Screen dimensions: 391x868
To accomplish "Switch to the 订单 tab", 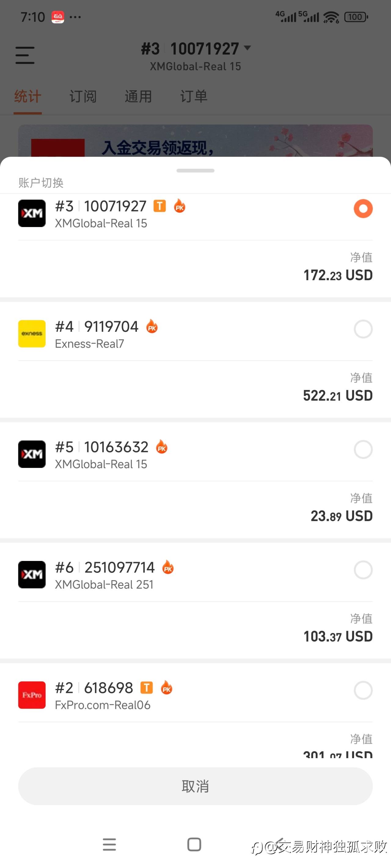I will [x=194, y=96].
